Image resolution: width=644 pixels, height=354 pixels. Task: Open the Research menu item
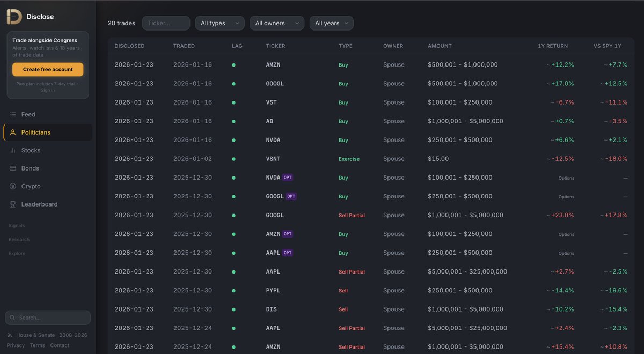(19, 240)
